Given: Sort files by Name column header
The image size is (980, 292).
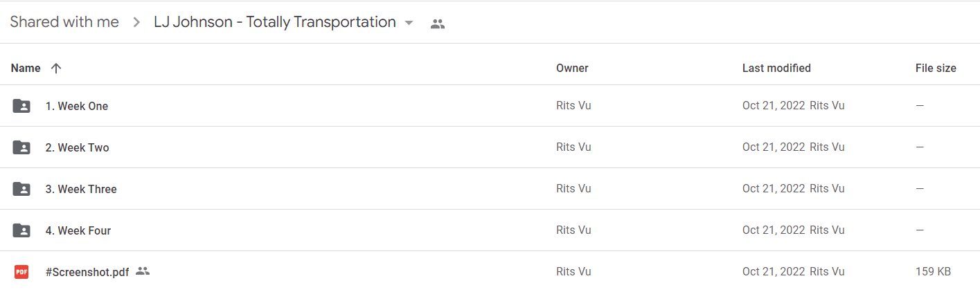Looking at the screenshot, I should pyautogui.click(x=26, y=68).
